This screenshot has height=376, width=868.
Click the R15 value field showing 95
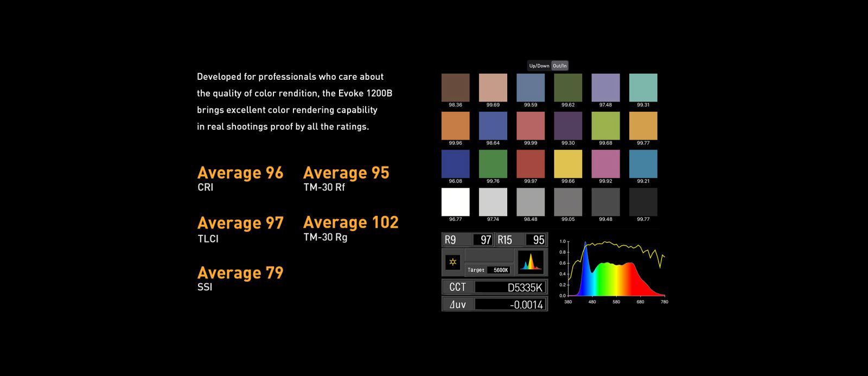click(x=535, y=240)
